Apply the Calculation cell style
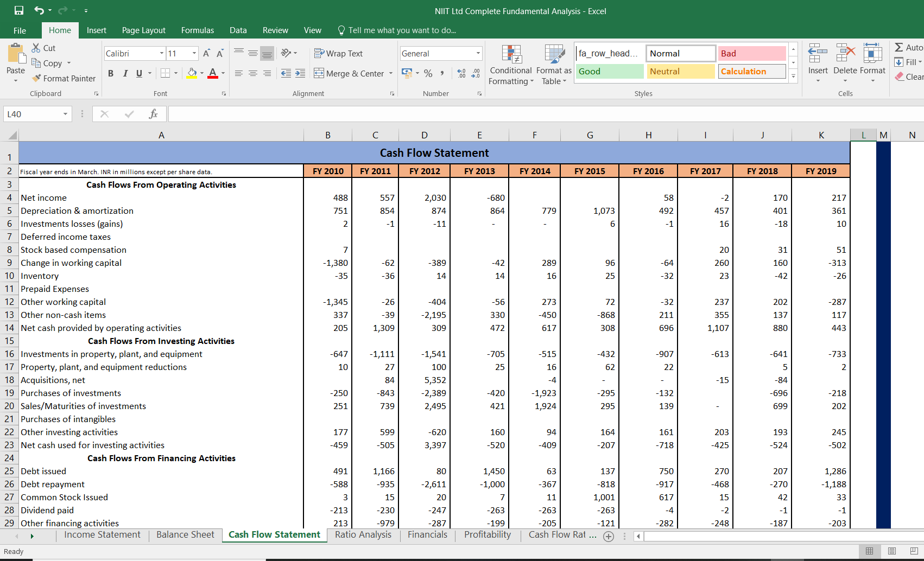Viewport: 924px width, 561px height. pos(752,71)
